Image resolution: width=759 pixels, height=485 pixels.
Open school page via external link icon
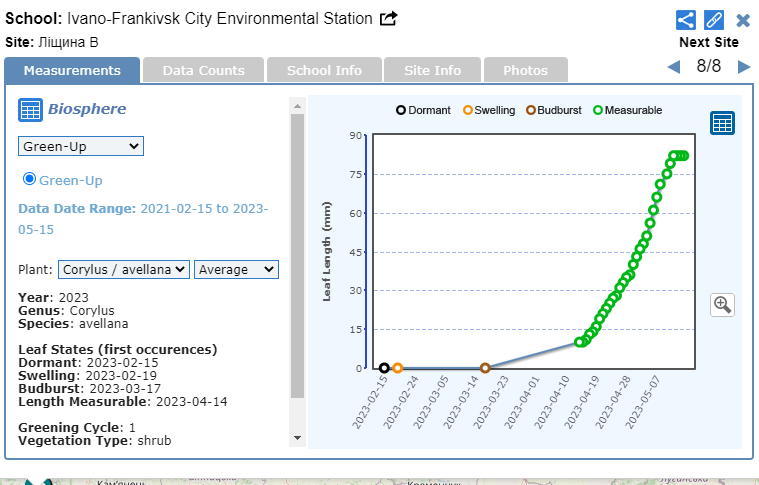(x=389, y=19)
